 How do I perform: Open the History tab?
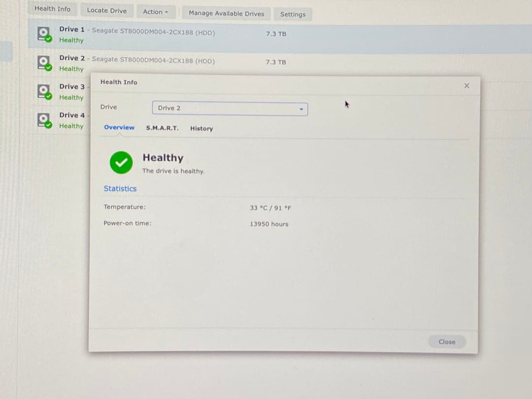[201, 129]
